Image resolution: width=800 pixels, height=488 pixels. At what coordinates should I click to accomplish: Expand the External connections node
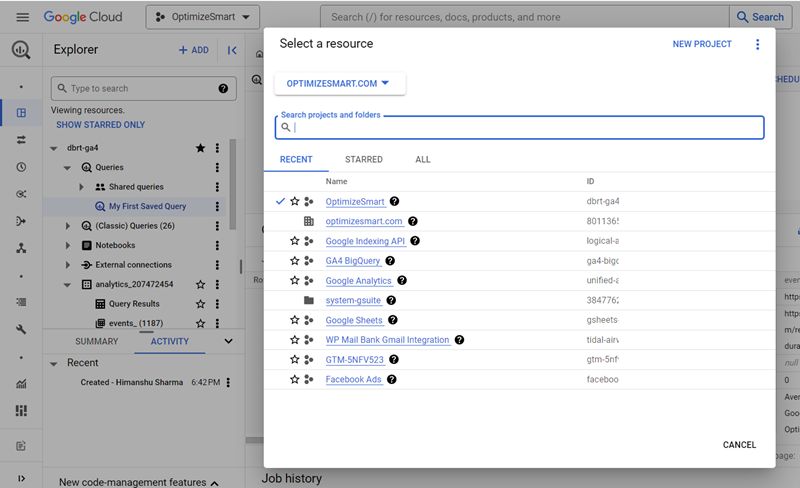click(68, 265)
